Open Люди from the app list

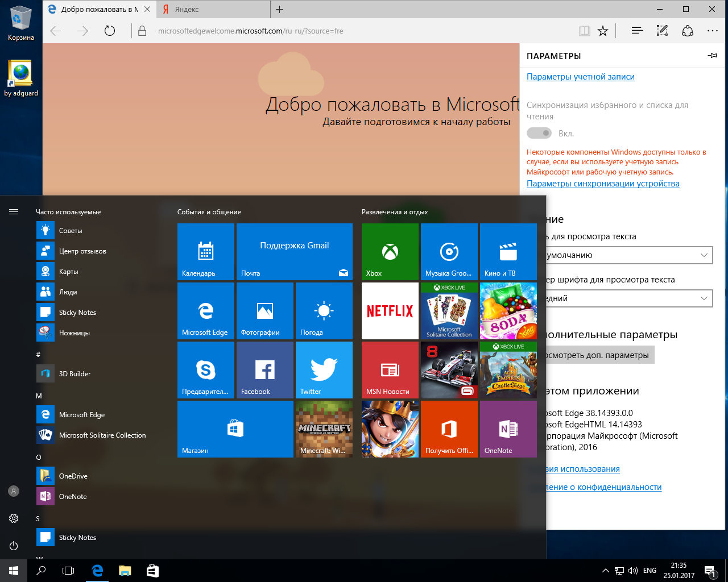[x=97, y=292]
